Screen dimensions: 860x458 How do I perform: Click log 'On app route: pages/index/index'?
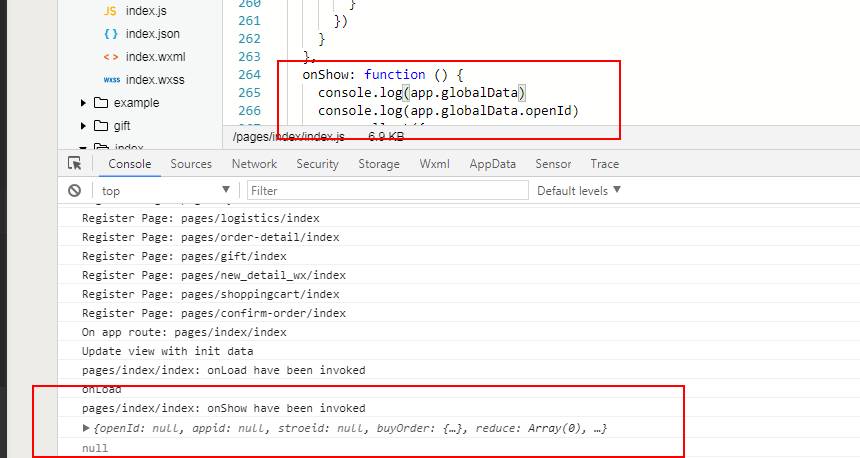pyautogui.click(x=184, y=332)
